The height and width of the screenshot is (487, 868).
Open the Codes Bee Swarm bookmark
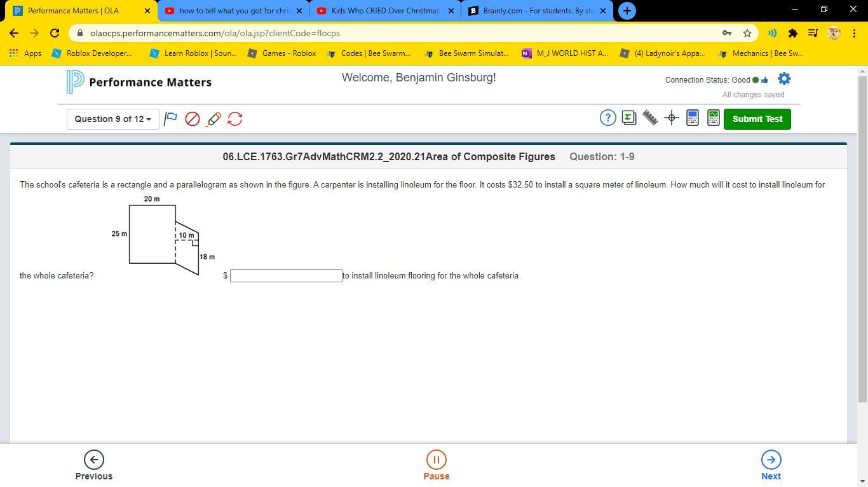[x=369, y=53]
